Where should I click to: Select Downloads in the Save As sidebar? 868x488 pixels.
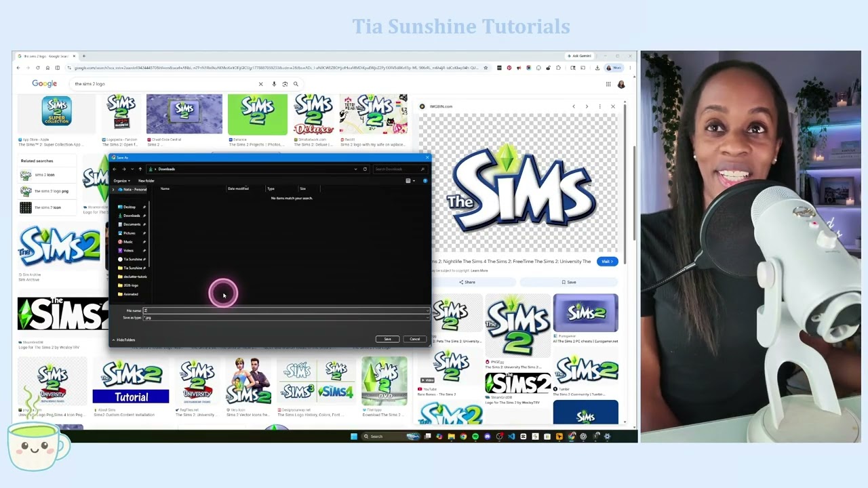coord(131,216)
